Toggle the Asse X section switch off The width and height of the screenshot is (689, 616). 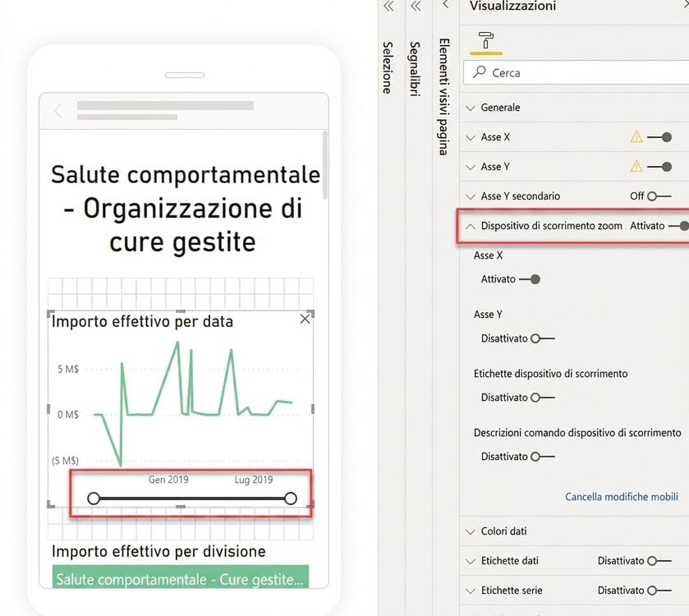(659, 137)
